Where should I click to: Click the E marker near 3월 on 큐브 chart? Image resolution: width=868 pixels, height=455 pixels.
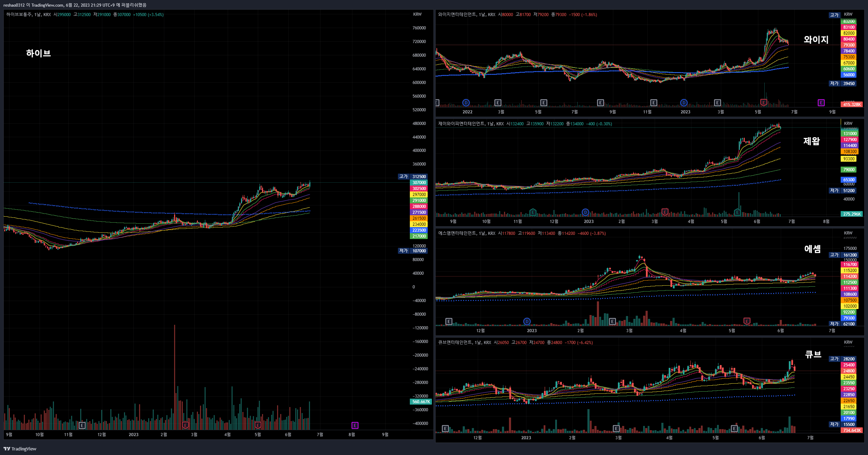coord(616,428)
